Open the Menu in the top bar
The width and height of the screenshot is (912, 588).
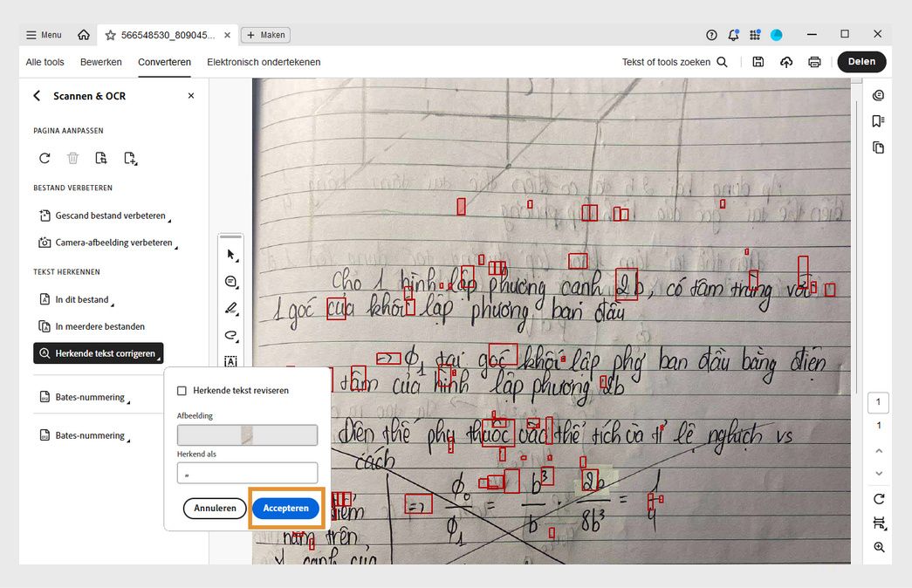(42, 34)
